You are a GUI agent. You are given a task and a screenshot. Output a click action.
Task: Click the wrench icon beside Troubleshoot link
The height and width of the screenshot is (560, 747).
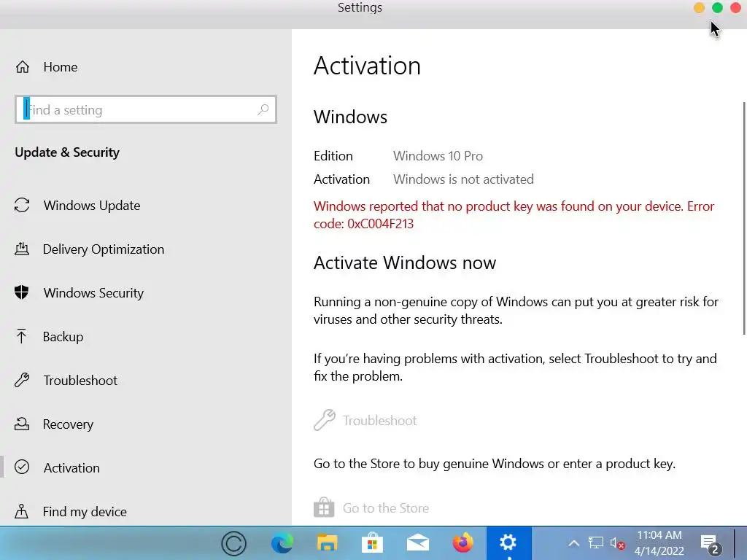pos(325,420)
